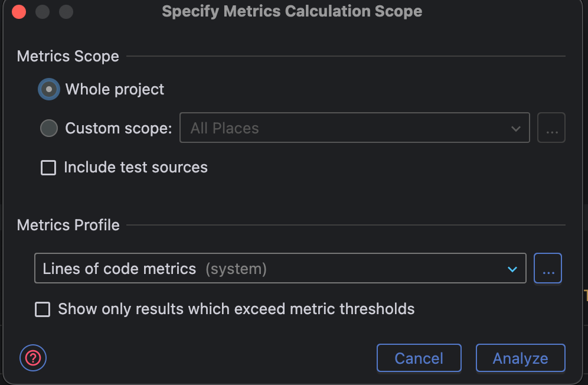
Task: Click the blue chevron of the metrics profile
Action: click(512, 269)
